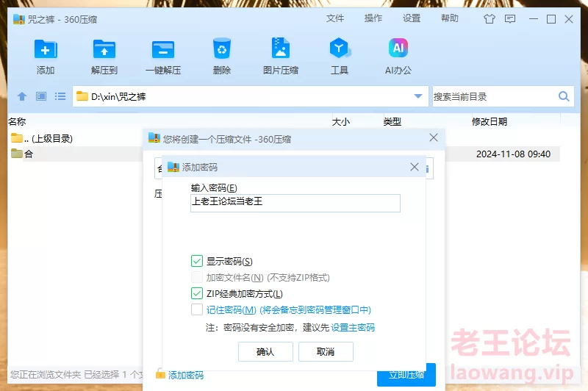Image resolution: width=588 pixels, height=391 pixels.
Task: Sort by the 大小 column header
Action: (341, 121)
